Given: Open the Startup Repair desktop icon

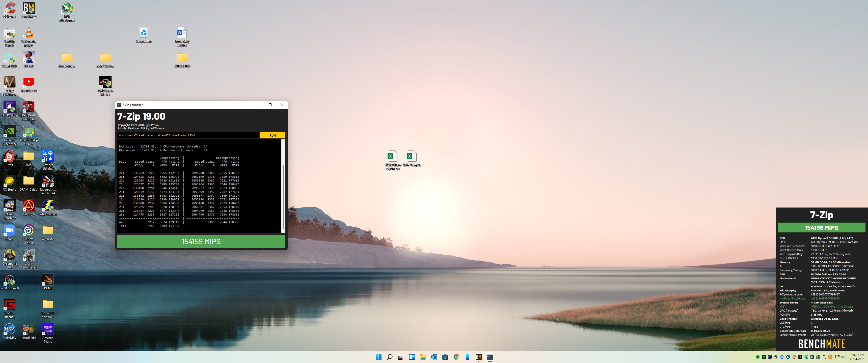Looking at the screenshot, I should coord(9,37).
